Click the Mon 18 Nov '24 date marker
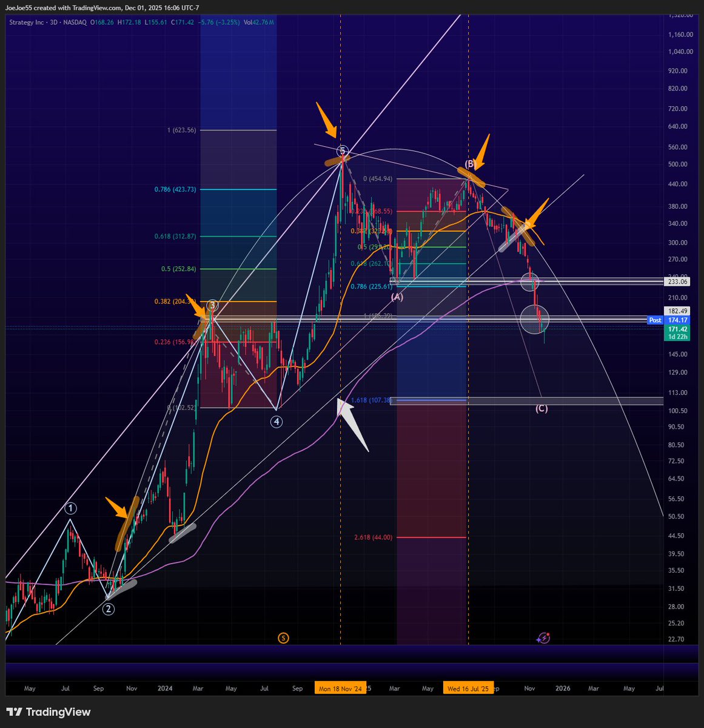 pos(340,689)
